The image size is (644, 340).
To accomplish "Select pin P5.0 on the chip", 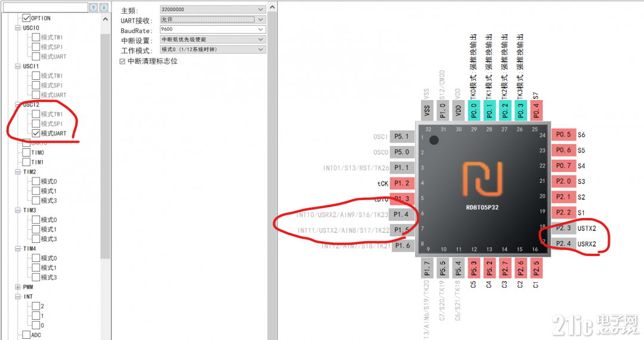I will pos(402,152).
